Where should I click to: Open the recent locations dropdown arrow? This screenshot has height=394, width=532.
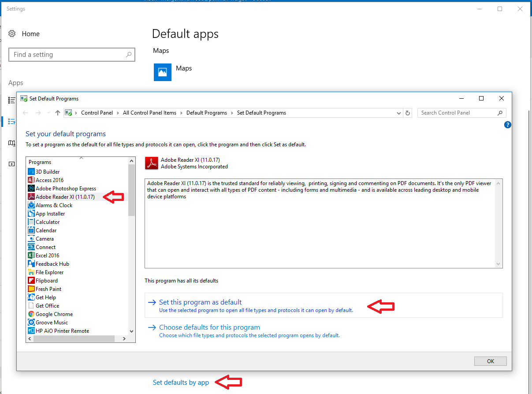pyautogui.click(x=48, y=113)
